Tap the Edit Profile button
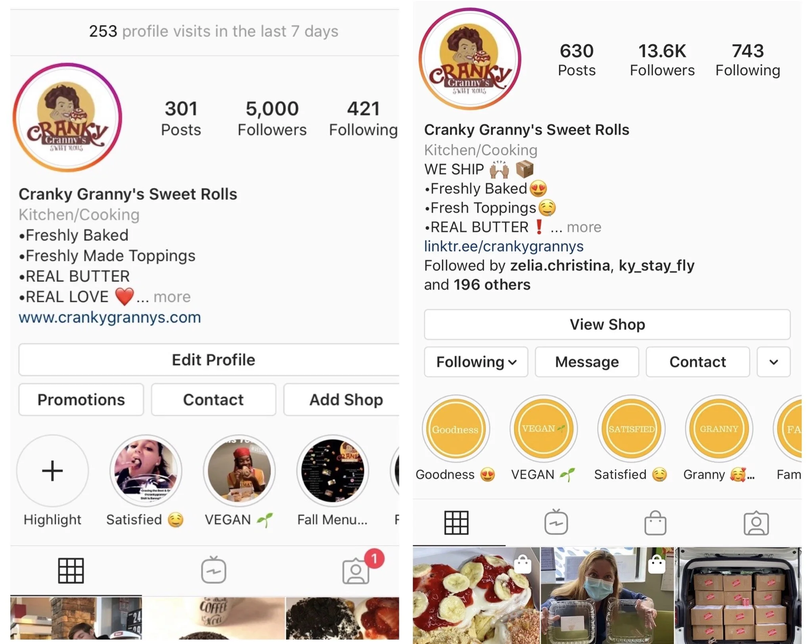The height and width of the screenshot is (644, 812). coord(213,360)
